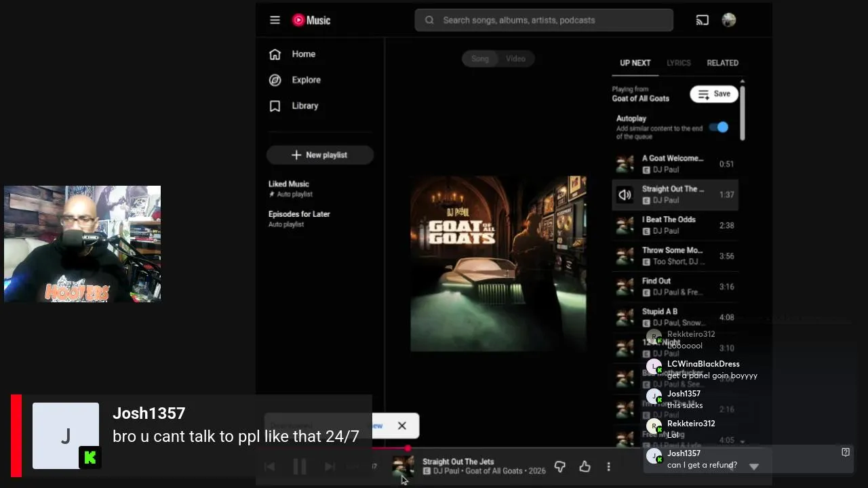
Task: Open the hamburger guide menu
Action: pos(275,20)
